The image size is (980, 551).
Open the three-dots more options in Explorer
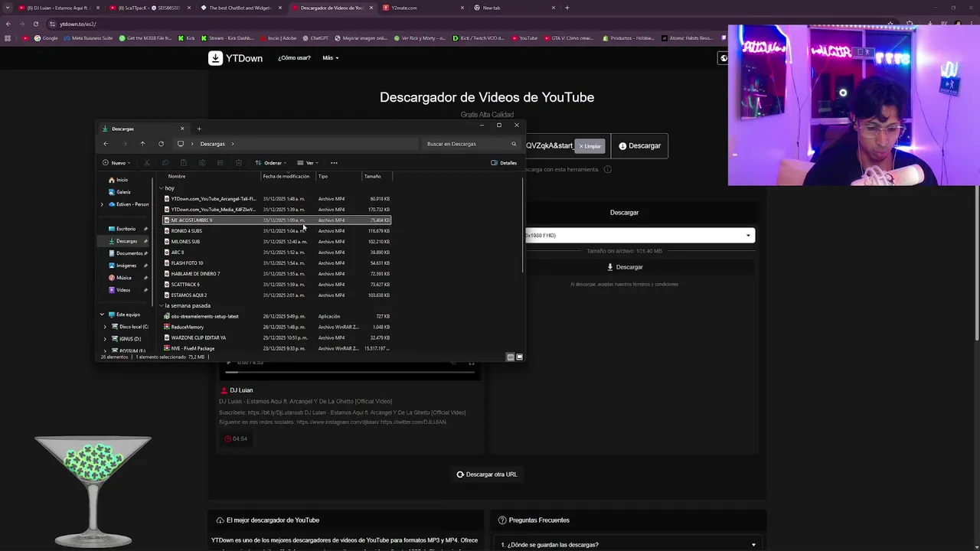click(334, 163)
